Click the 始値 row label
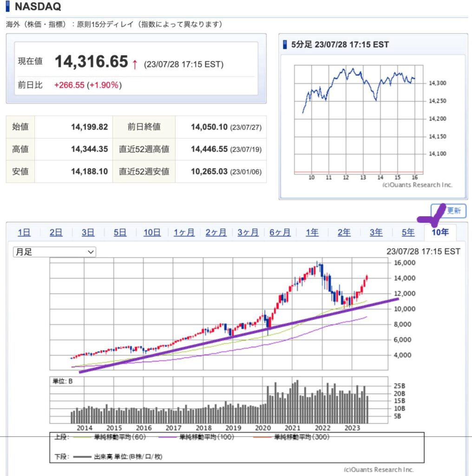The image size is (472, 476). [x=20, y=127]
